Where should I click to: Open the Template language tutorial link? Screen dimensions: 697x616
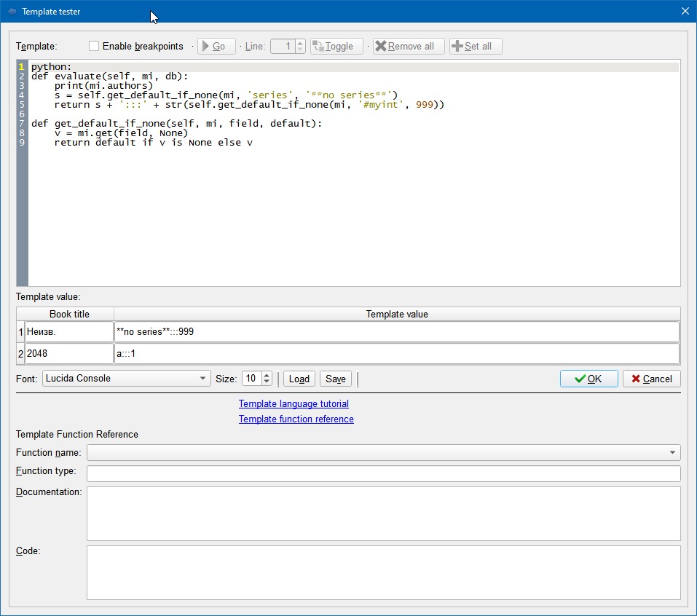point(294,404)
